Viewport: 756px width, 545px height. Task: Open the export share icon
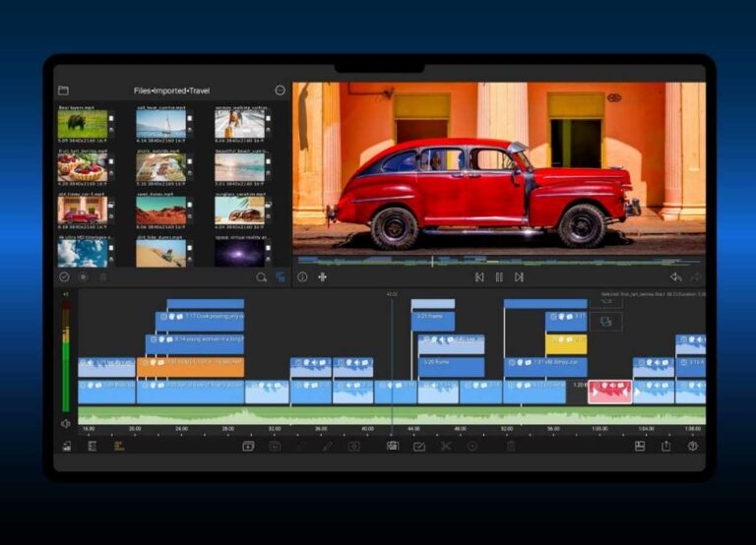coord(665,447)
